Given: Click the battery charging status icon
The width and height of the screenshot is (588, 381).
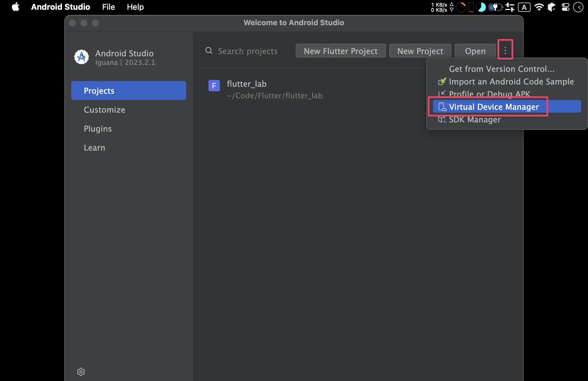Looking at the screenshot, I should tap(496, 7).
